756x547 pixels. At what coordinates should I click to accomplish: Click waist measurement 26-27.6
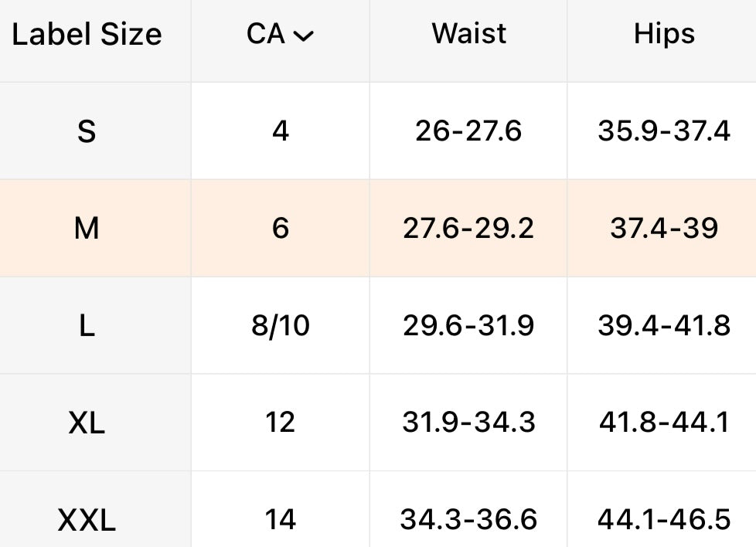tap(468, 131)
